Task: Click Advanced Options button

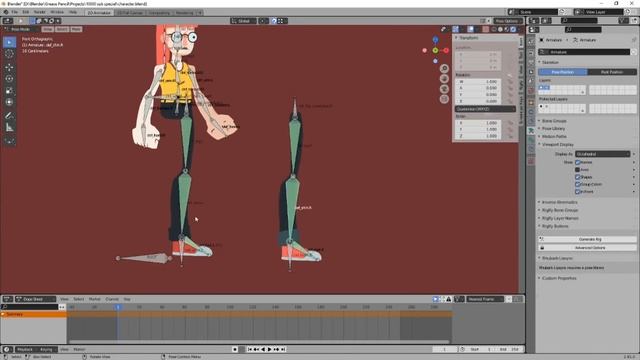Action: click(x=588, y=248)
